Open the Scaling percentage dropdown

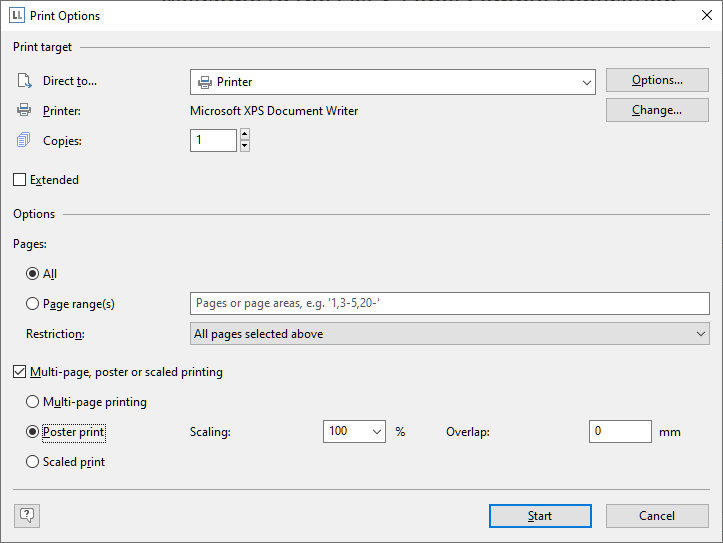pos(354,431)
